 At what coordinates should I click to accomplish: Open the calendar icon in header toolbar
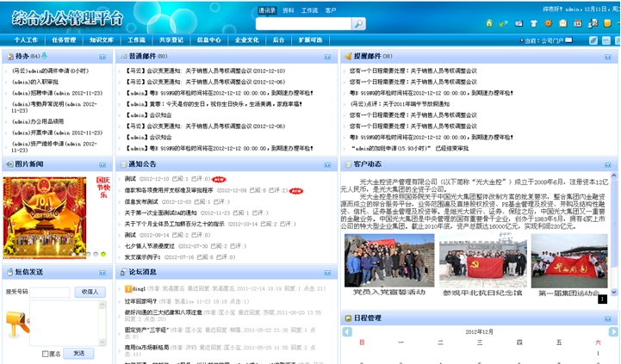click(x=578, y=23)
